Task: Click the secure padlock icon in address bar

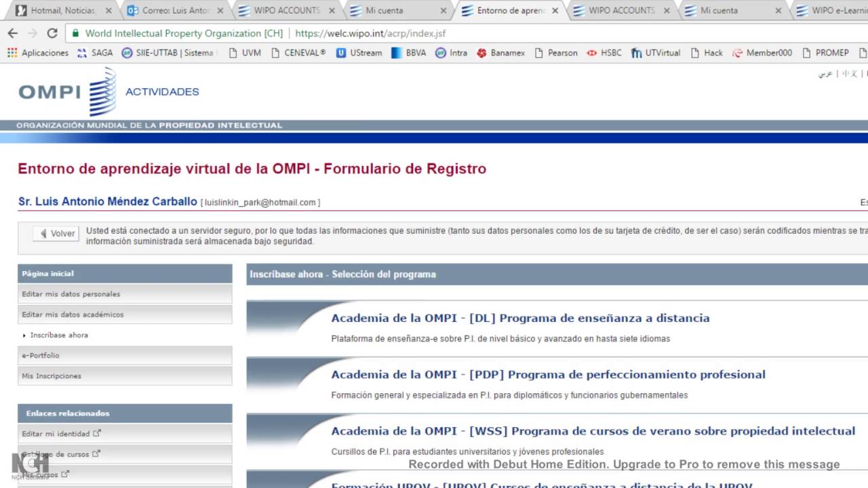Action: pyautogui.click(x=75, y=33)
